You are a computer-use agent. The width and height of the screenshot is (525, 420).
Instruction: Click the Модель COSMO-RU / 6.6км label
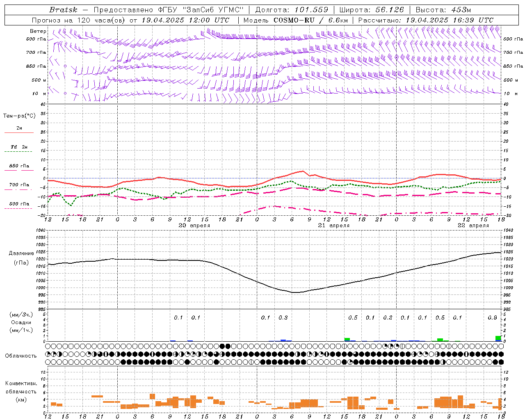tap(296, 20)
